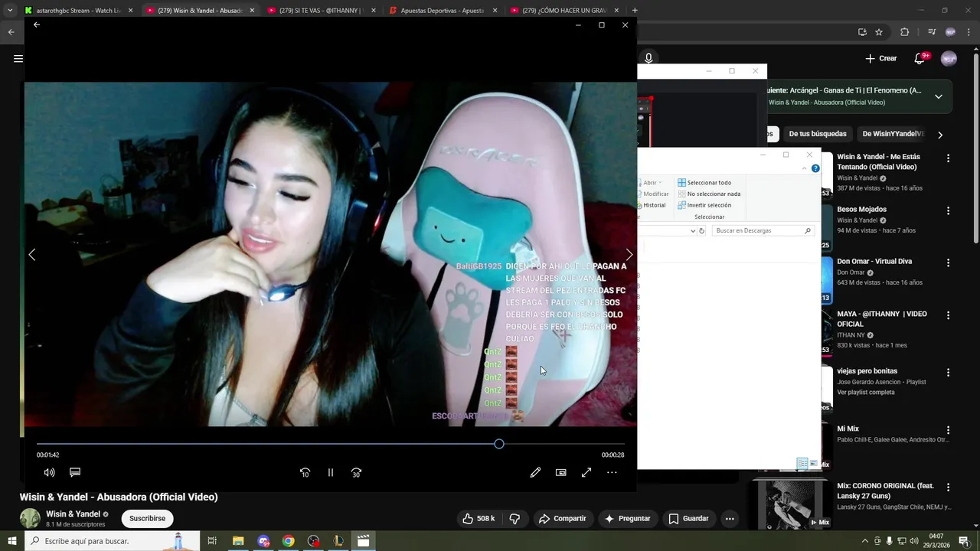Open 'Besos Mojados' suggested video
The width and height of the screenshot is (980, 551).
tap(861, 209)
